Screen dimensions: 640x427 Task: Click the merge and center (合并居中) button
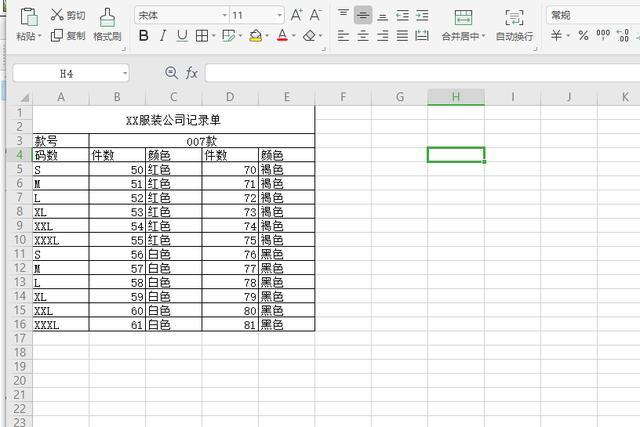point(463,25)
